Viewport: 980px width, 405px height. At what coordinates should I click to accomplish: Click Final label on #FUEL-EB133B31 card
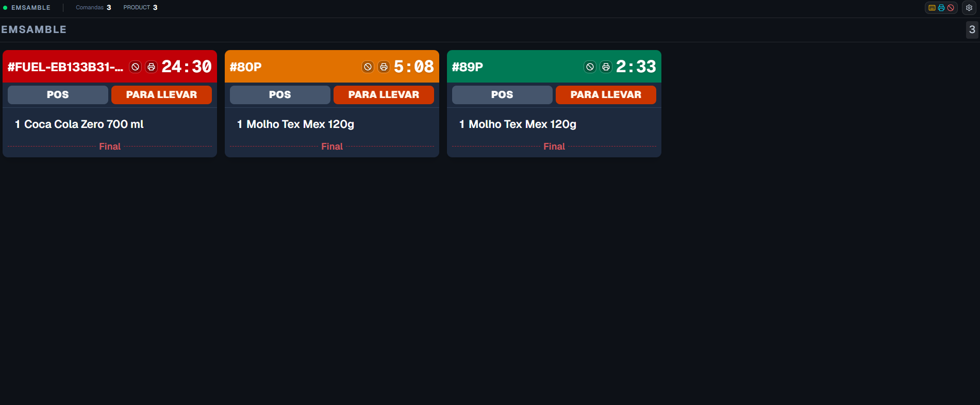(110, 147)
